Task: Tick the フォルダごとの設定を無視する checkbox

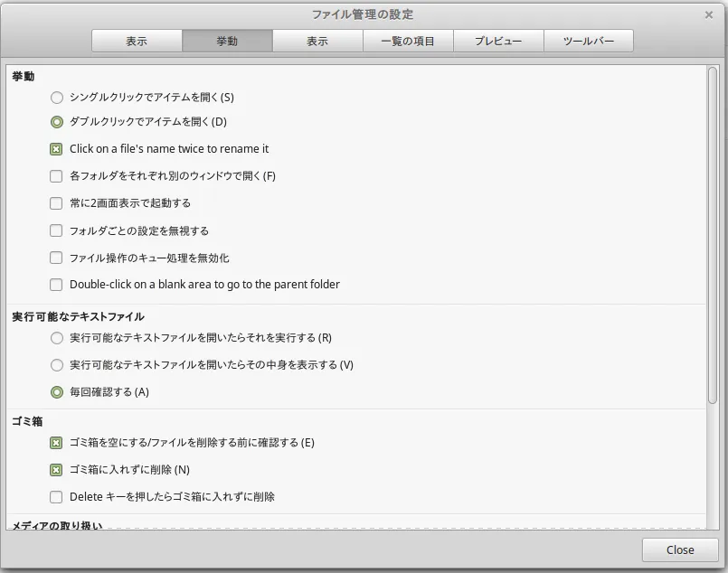Action: (x=56, y=230)
